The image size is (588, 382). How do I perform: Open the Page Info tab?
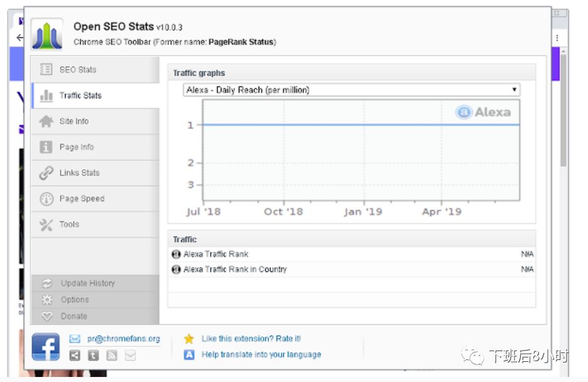point(95,147)
